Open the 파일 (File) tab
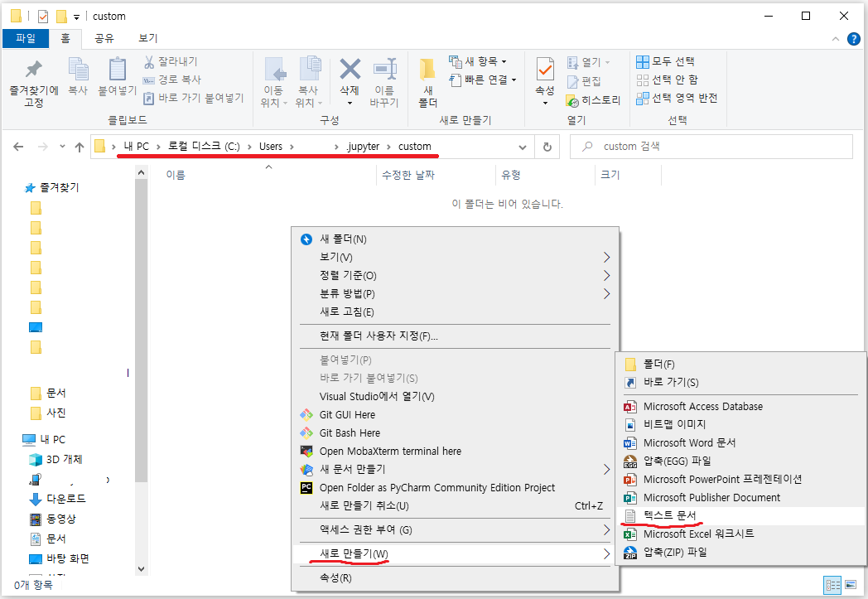This screenshot has height=599, width=868. pyautogui.click(x=26, y=38)
